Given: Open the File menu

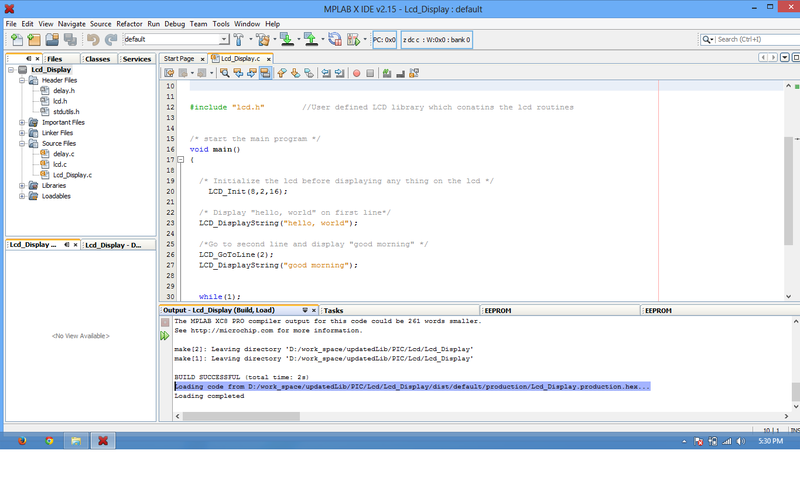Looking at the screenshot, I should (11, 24).
